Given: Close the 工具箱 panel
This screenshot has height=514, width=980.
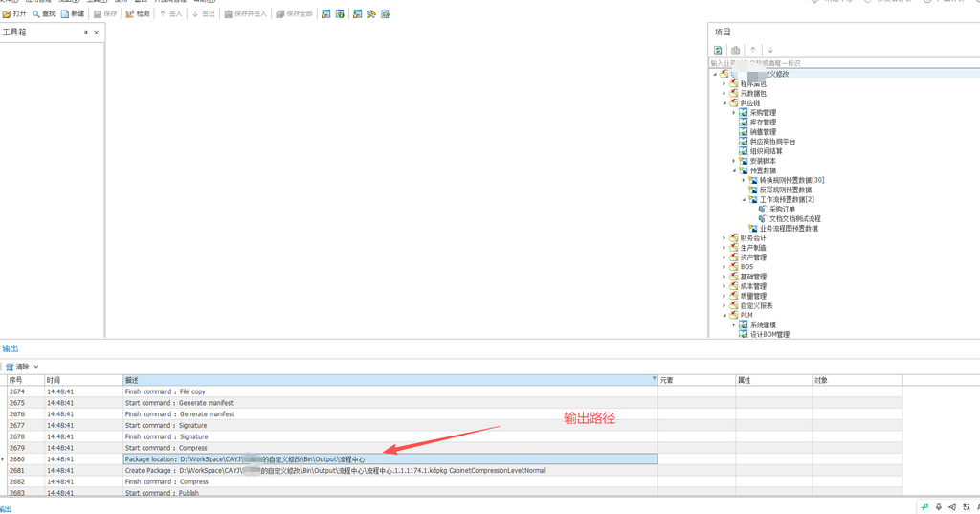Looking at the screenshot, I should [97, 33].
